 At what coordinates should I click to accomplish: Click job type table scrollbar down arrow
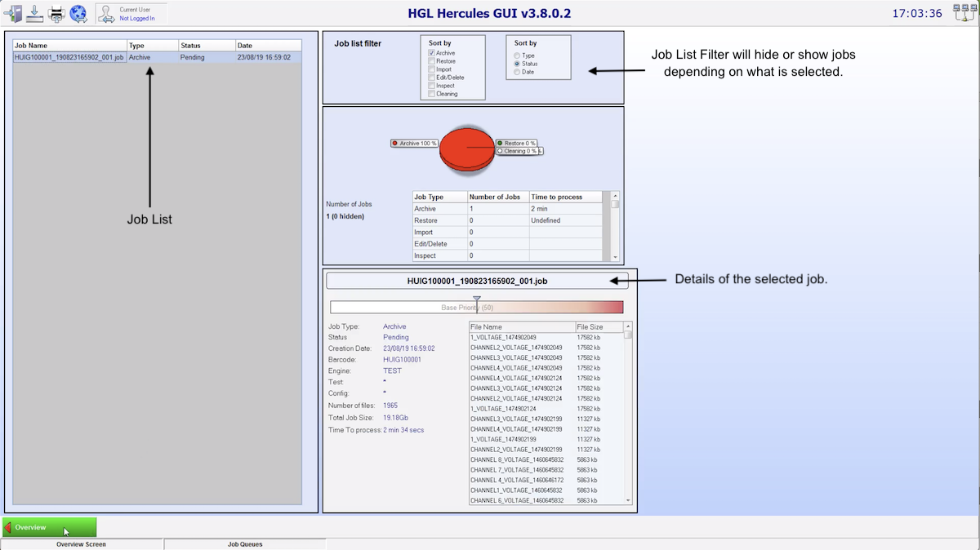(x=615, y=256)
